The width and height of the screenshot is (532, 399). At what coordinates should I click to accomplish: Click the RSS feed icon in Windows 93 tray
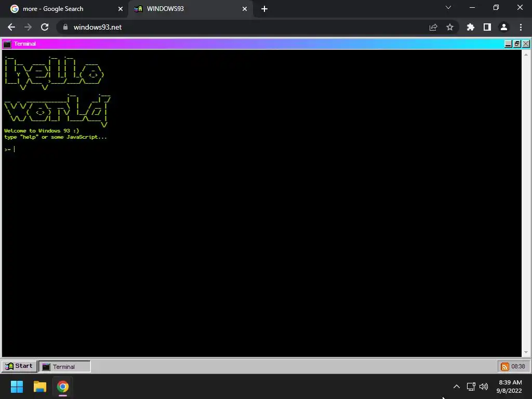[x=505, y=367]
